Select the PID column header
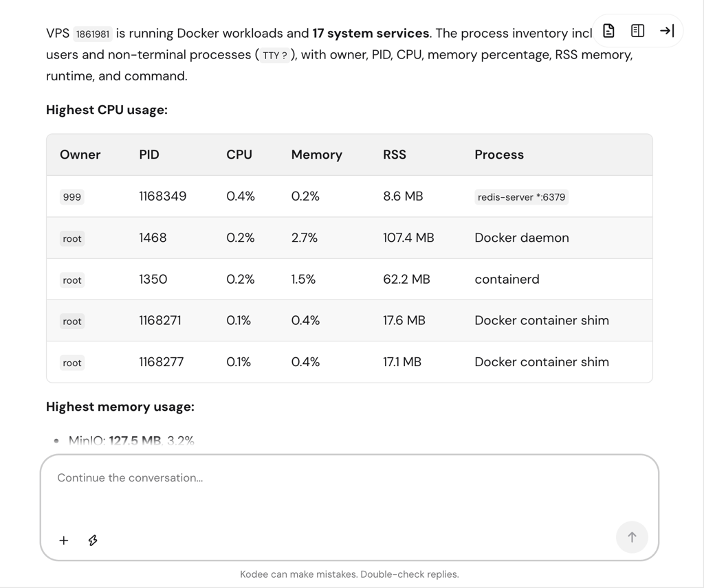Screen dimensions: 704x588 [x=149, y=155]
